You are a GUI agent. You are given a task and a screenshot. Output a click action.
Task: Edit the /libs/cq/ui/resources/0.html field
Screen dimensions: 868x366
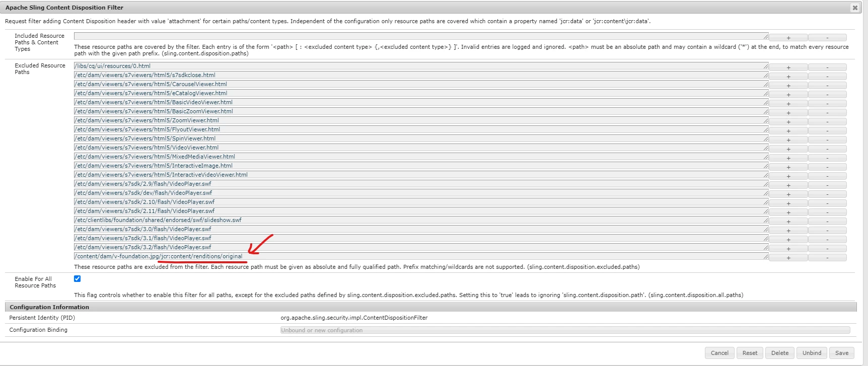click(421, 66)
